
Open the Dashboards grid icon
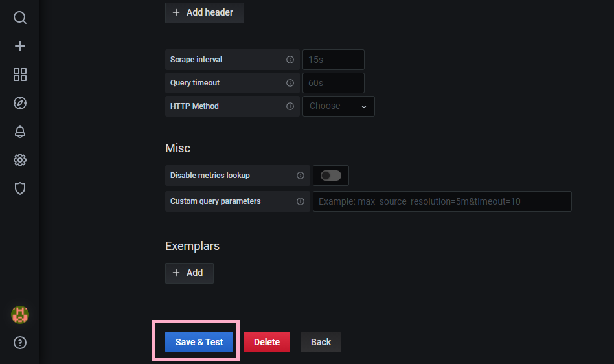[x=20, y=74]
